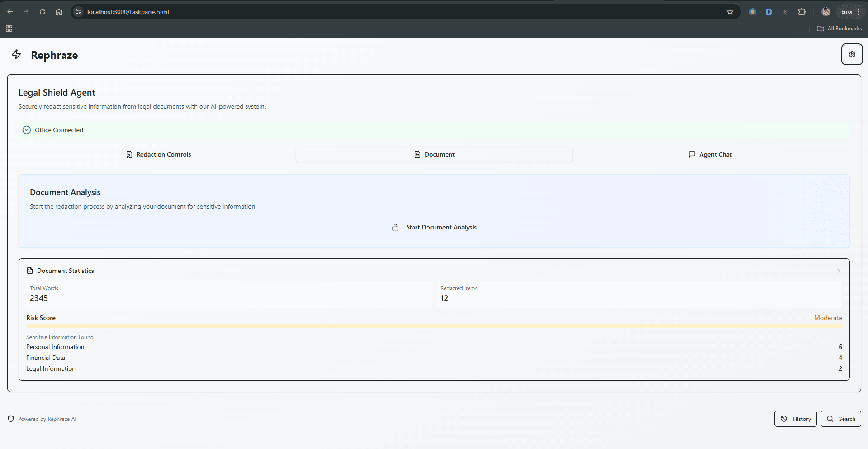Select the Financial Data row
This screenshot has height=449, width=868.
click(434, 358)
